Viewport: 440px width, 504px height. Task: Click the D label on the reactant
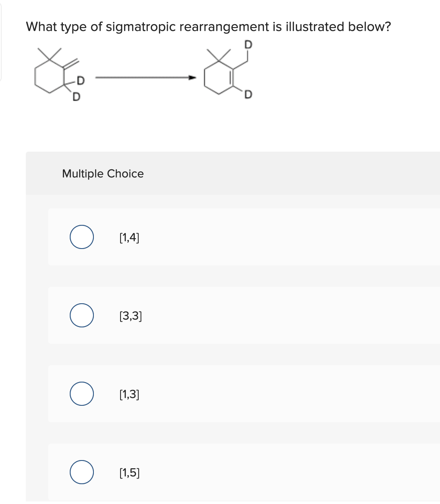tap(80, 79)
